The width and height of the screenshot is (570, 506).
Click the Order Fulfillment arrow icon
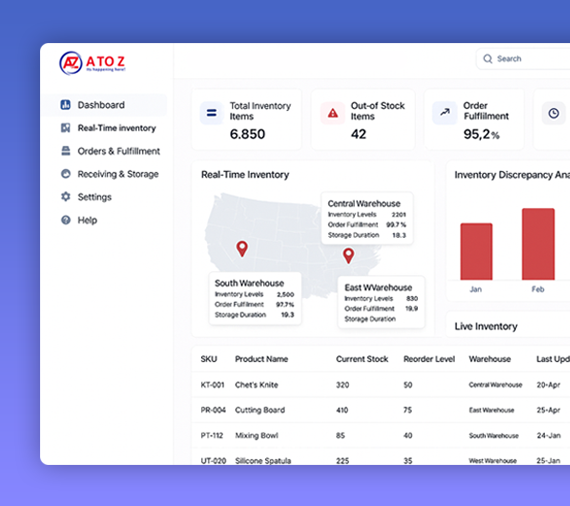tap(445, 113)
